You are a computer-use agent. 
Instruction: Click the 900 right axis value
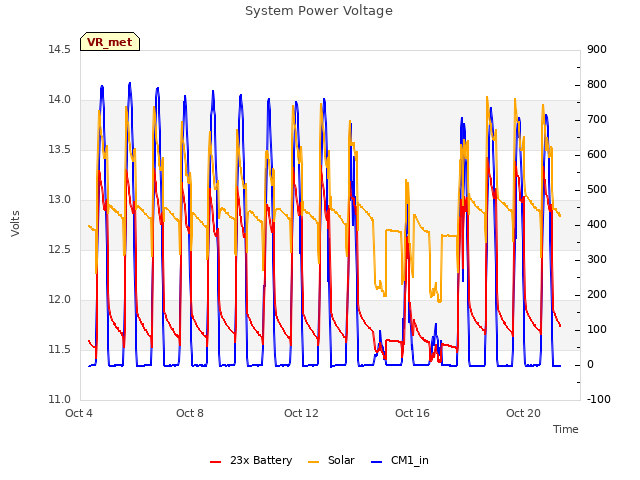coord(597,50)
